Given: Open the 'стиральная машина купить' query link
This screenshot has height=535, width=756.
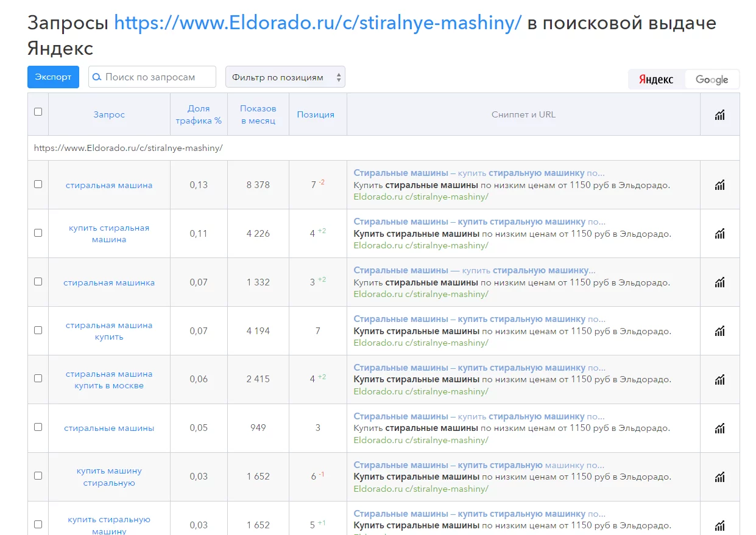Looking at the screenshot, I should coord(109,331).
